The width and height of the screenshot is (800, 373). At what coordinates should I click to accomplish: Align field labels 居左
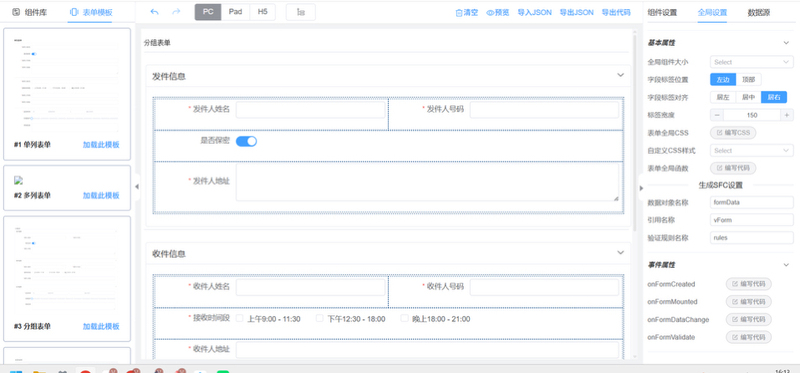coord(723,97)
